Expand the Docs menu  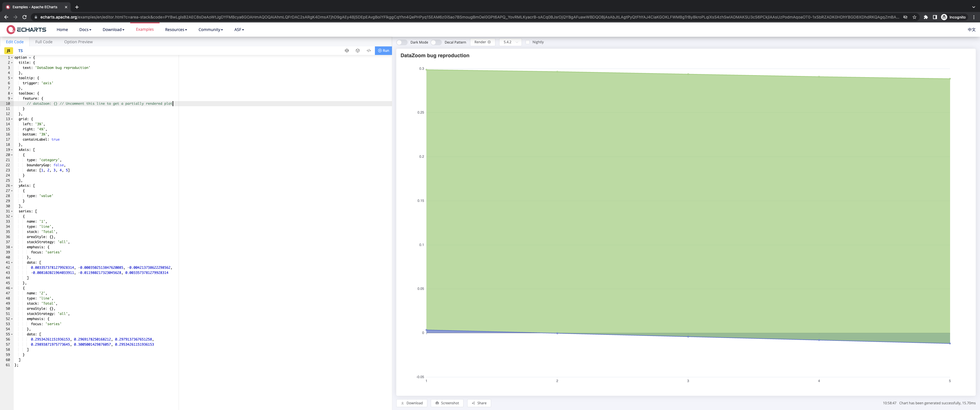[x=85, y=29]
